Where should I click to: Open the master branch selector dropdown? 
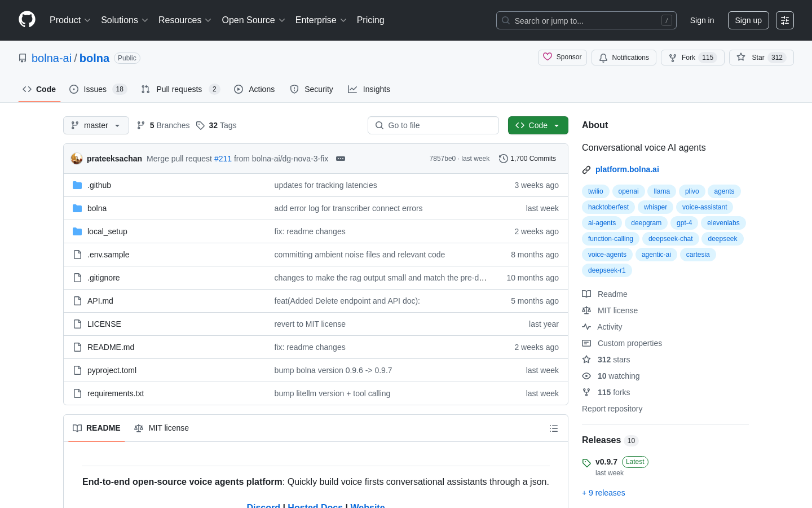96,125
